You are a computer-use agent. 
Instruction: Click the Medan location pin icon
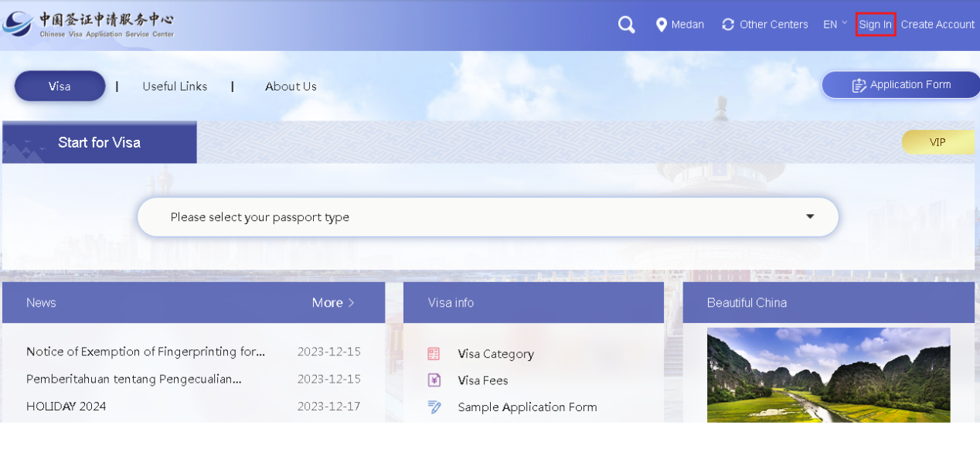tap(661, 25)
